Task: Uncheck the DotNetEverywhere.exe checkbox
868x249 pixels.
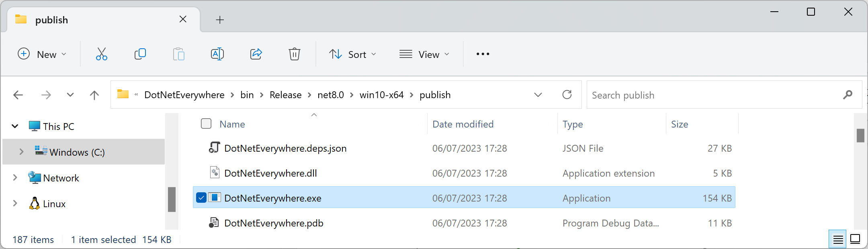Action: (201, 198)
